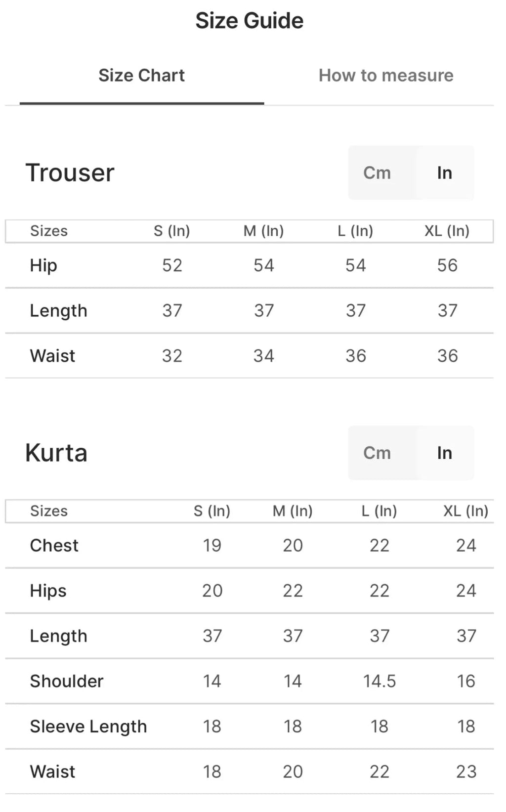Click the 14.5 shoulder value
This screenshot has height=812, width=506.
pos(379,682)
